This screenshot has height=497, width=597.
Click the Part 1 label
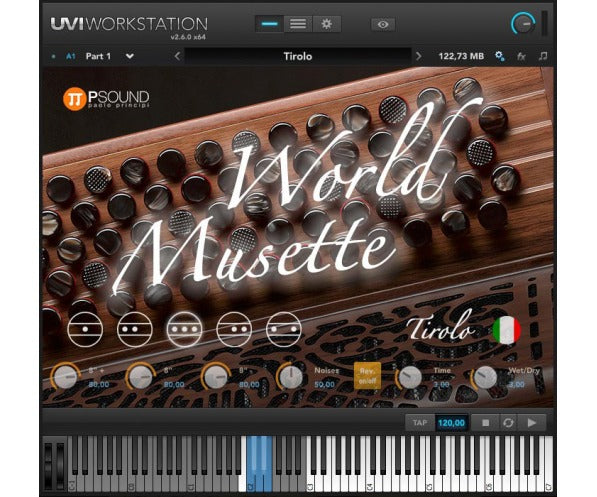[x=98, y=56]
